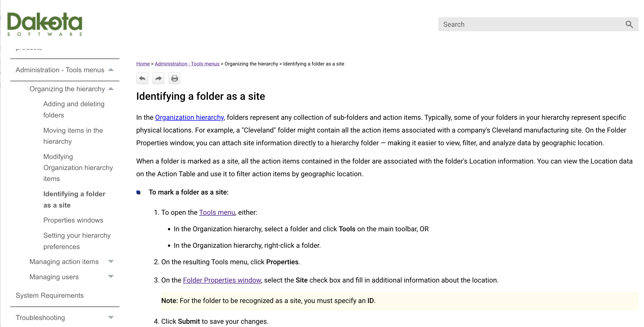Click the Home breadcrumb link
Screen dimensions: 644x327
click(x=143, y=64)
